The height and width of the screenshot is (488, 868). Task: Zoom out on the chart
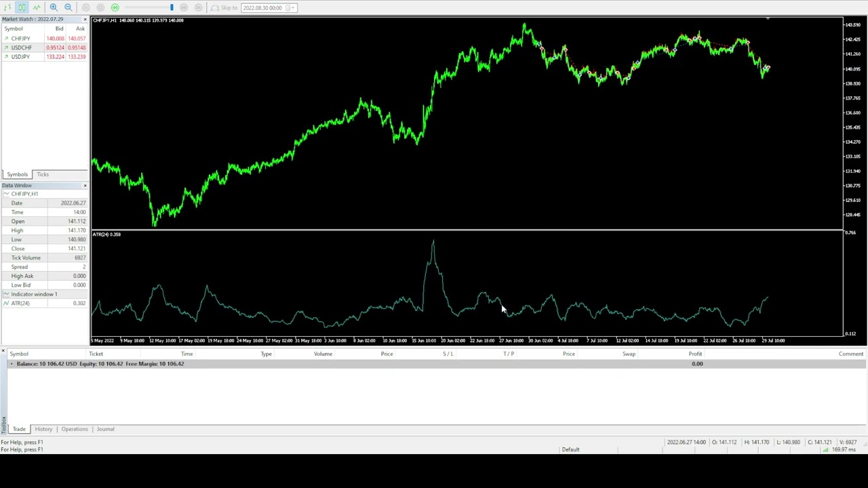coord(68,7)
